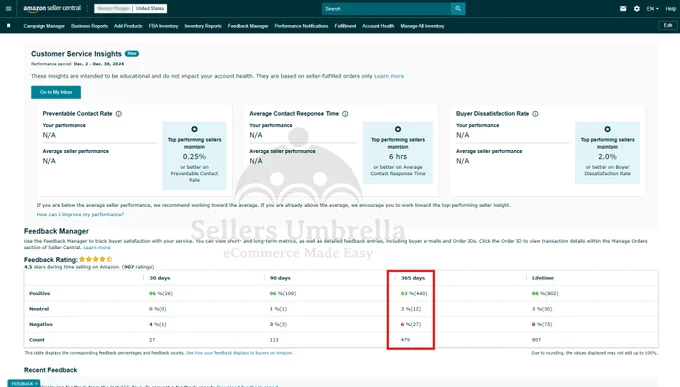Click the New badge beside Customer Service Insights

[x=132, y=53]
